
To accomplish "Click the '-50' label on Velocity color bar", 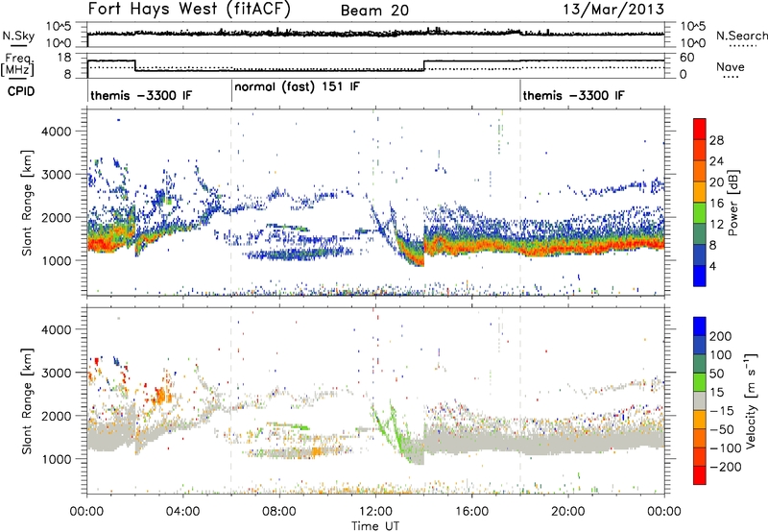I will tap(722, 429).
